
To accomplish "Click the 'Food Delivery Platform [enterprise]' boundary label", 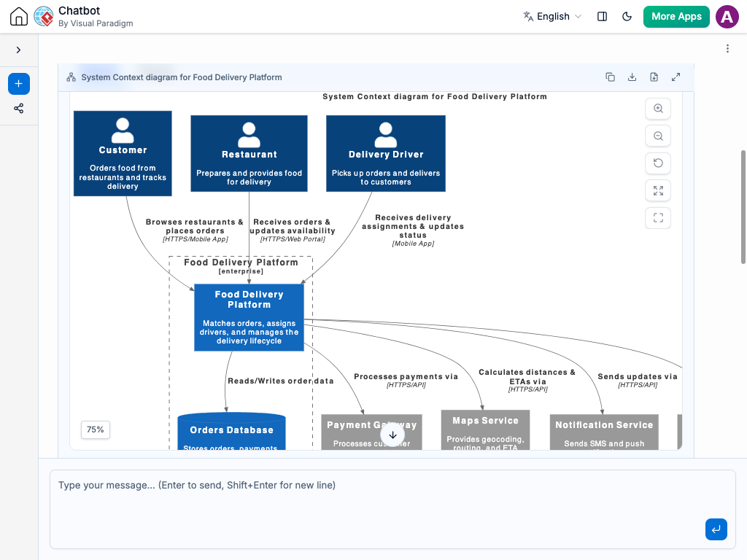I will pyautogui.click(x=241, y=266).
